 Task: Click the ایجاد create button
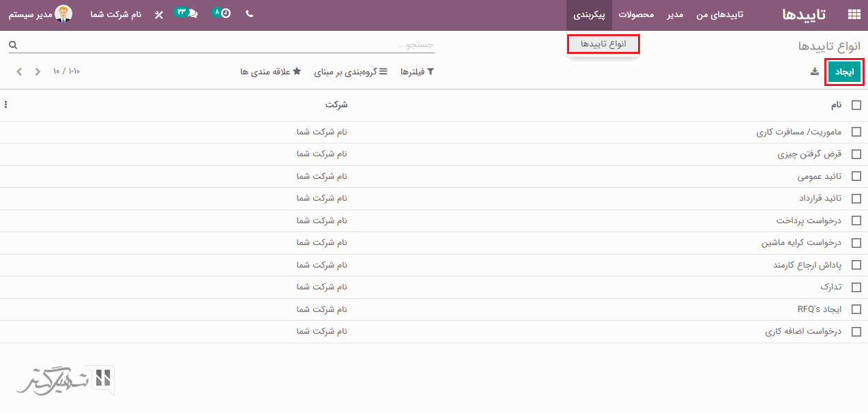point(844,72)
